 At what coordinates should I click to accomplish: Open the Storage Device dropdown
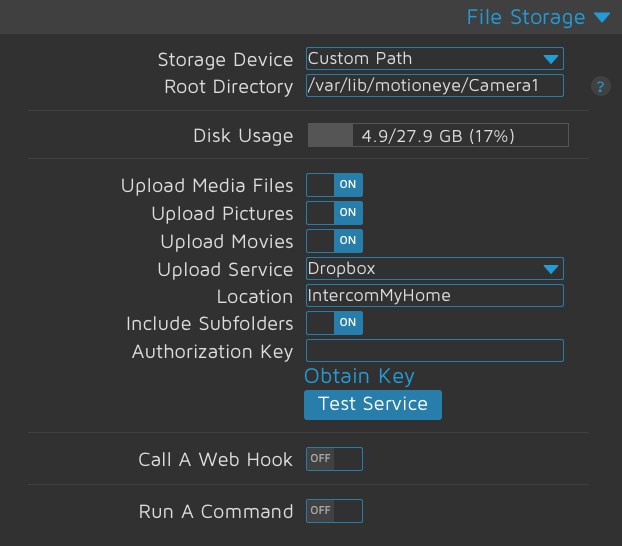[435, 59]
